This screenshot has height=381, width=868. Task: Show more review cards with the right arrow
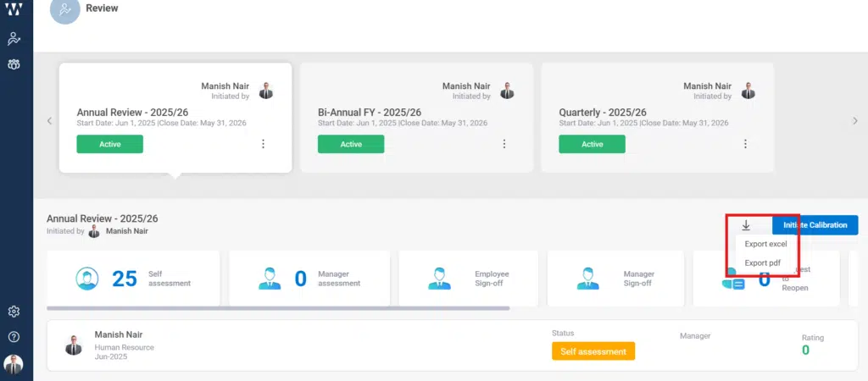coord(854,120)
